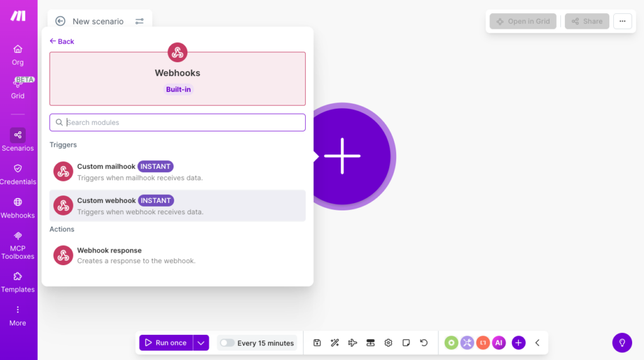Click the large plus module circle
The height and width of the screenshot is (360, 644).
[x=343, y=156]
